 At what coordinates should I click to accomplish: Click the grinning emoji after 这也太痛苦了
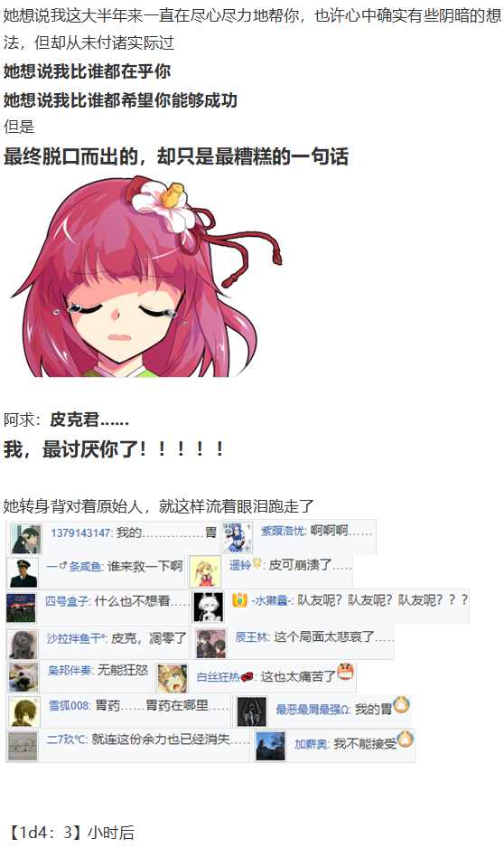345,672
